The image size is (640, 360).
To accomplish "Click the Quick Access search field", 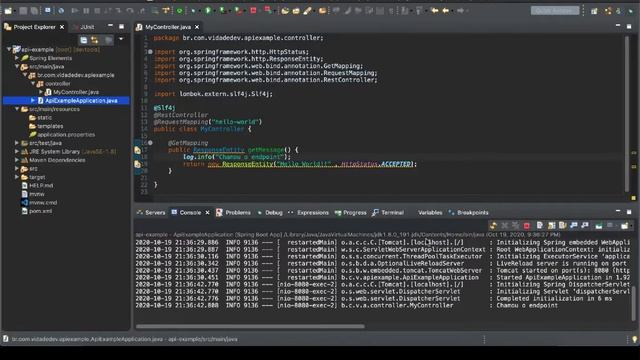I will click(555, 11).
